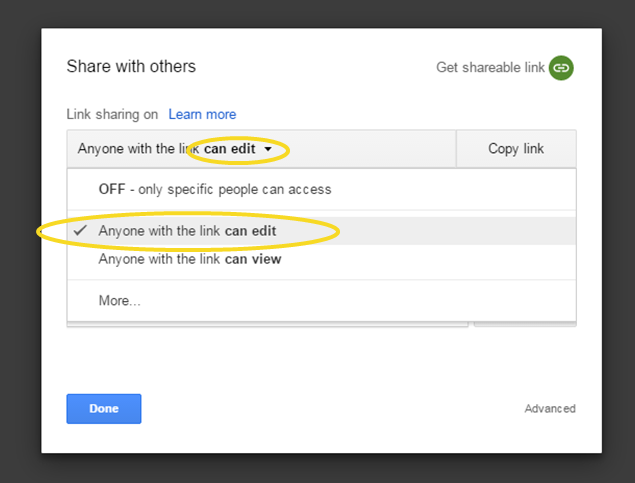Click the blue Done button
635x483 pixels.
click(104, 408)
